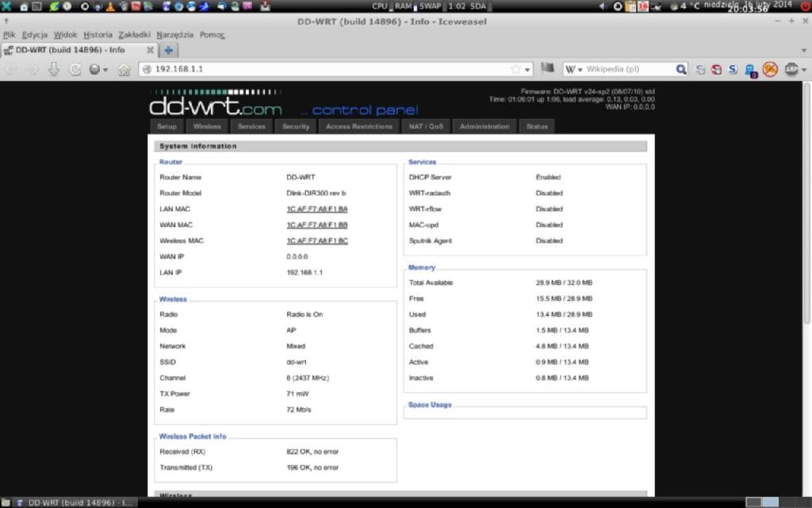Click the weather icon showing 4 °C
Image resolution: width=812 pixels, height=508 pixels.
click(x=674, y=6)
